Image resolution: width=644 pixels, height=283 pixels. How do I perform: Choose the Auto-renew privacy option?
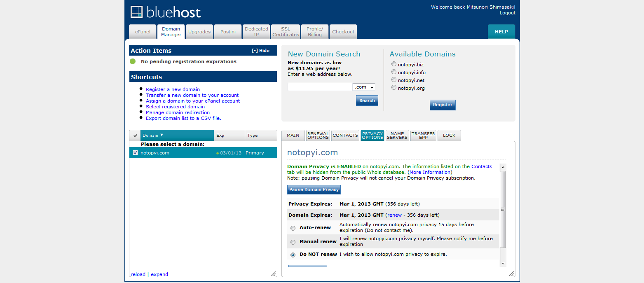(293, 228)
